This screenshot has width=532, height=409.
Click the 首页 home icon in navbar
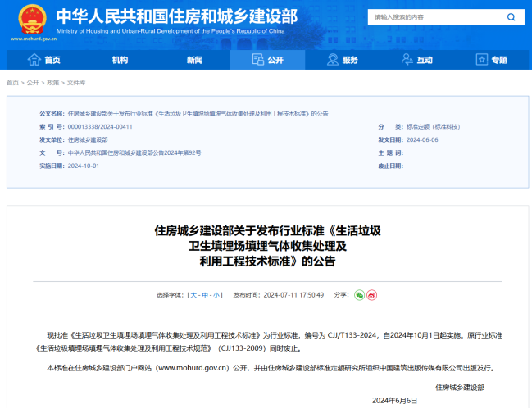tap(34, 60)
